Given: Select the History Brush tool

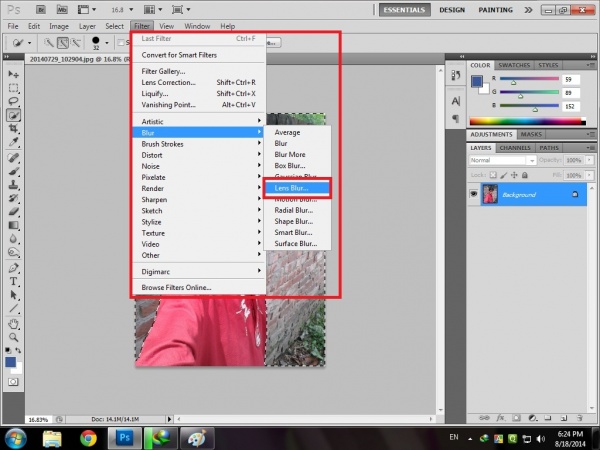Looking at the screenshot, I should (13, 198).
